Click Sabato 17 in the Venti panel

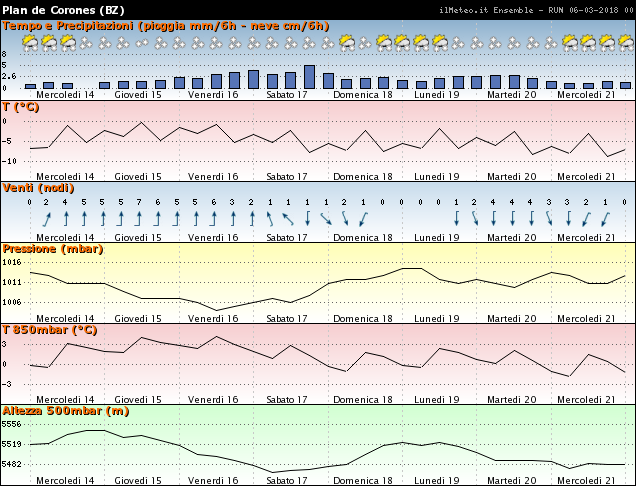[x=287, y=237]
